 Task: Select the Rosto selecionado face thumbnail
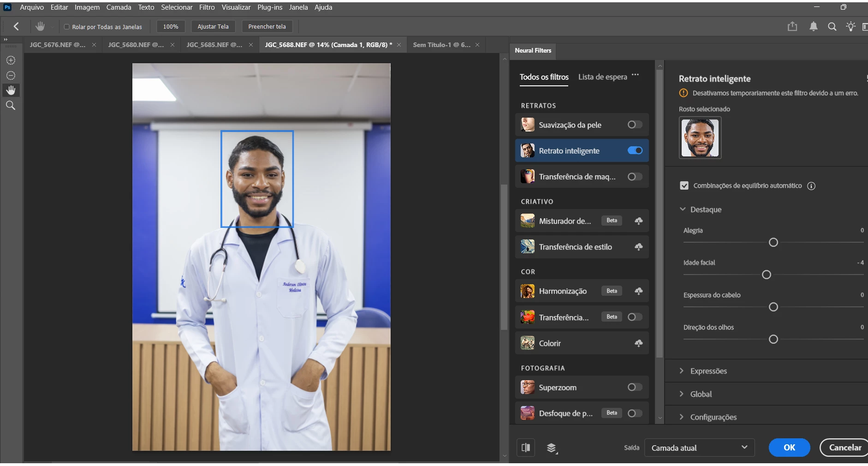tap(700, 137)
